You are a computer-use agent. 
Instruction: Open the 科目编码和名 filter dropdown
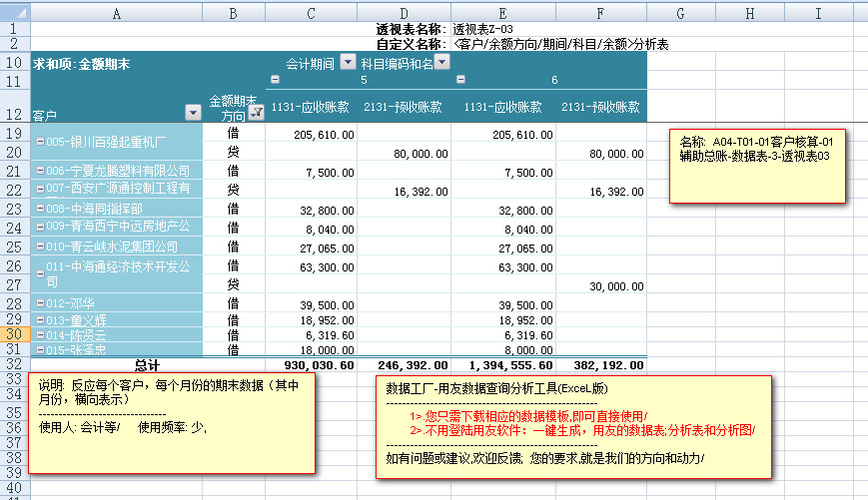(x=441, y=62)
